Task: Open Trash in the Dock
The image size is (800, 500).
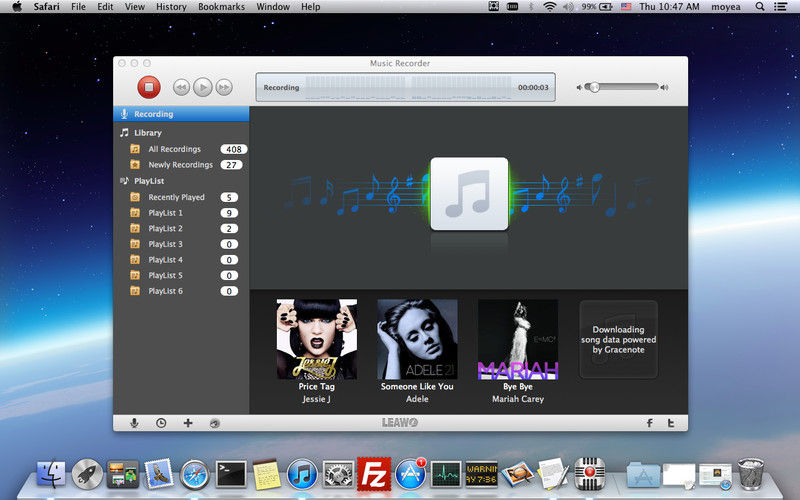Action: [751, 474]
